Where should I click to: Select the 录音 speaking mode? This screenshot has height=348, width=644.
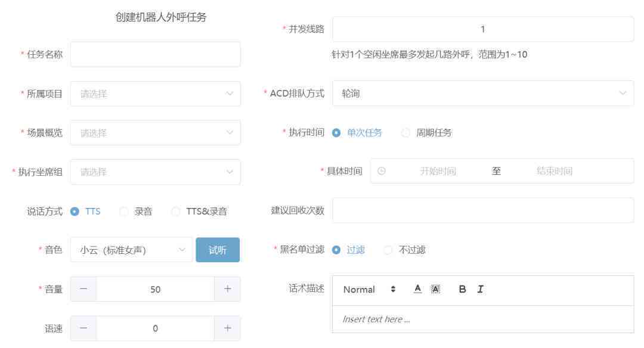pos(136,212)
